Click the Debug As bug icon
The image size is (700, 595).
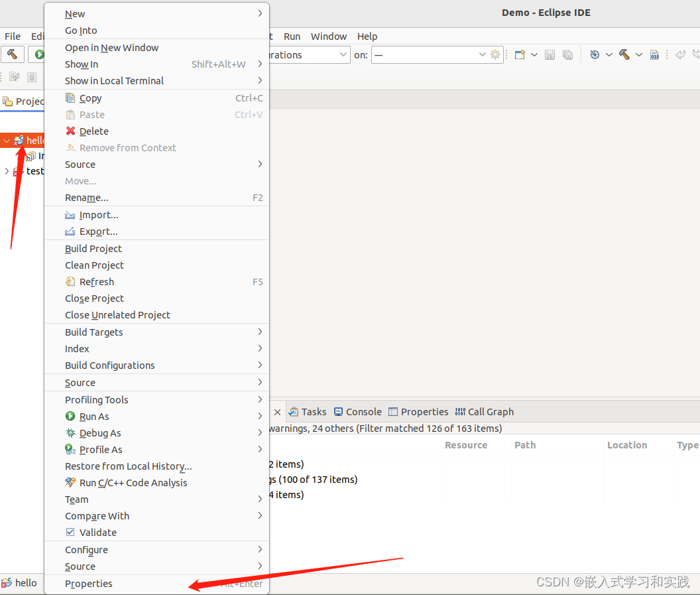70,432
